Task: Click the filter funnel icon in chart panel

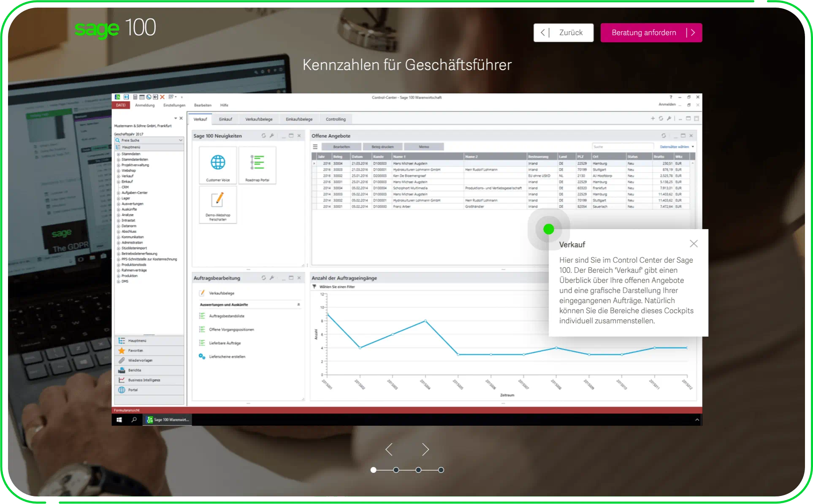Action: [314, 287]
